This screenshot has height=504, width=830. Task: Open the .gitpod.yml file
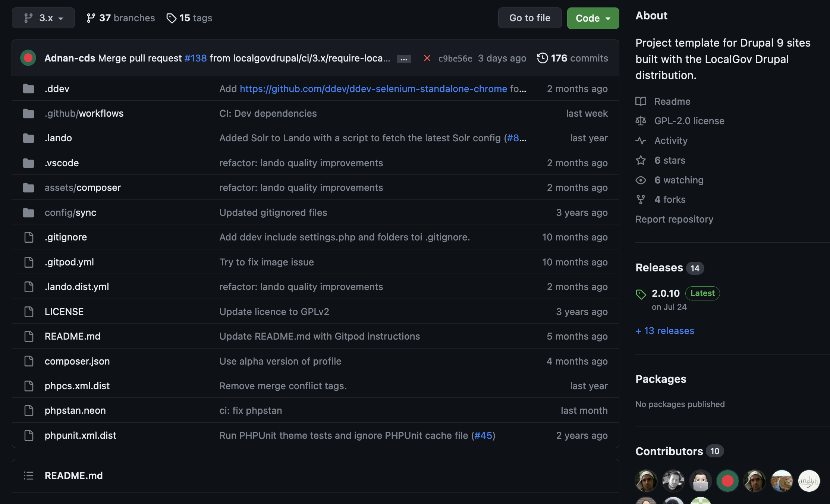click(x=69, y=262)
